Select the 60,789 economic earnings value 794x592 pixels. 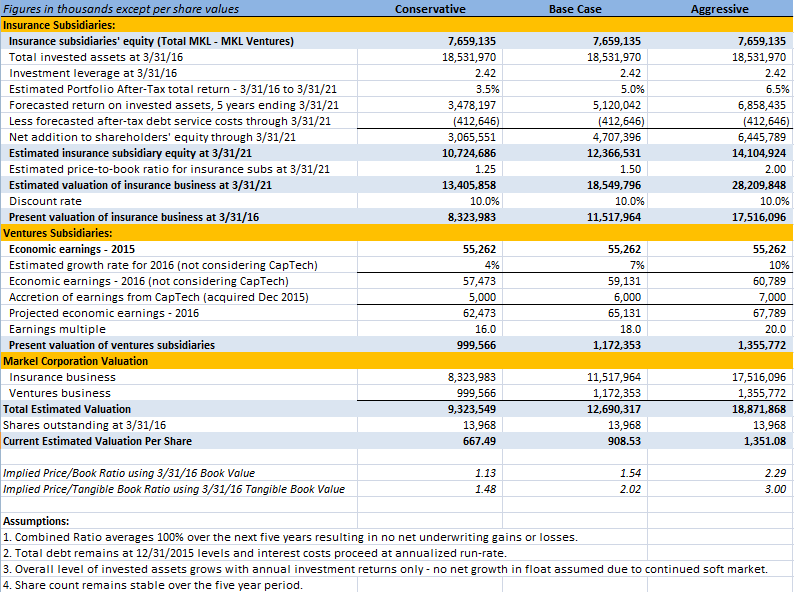769,281
